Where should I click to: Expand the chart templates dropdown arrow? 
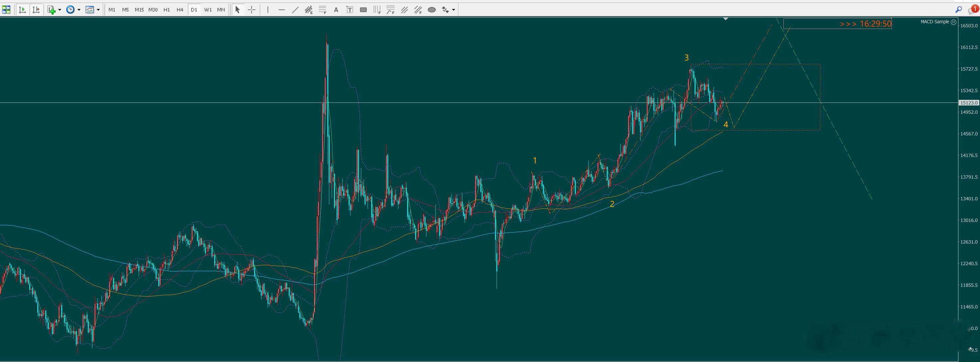coord(98,10)
